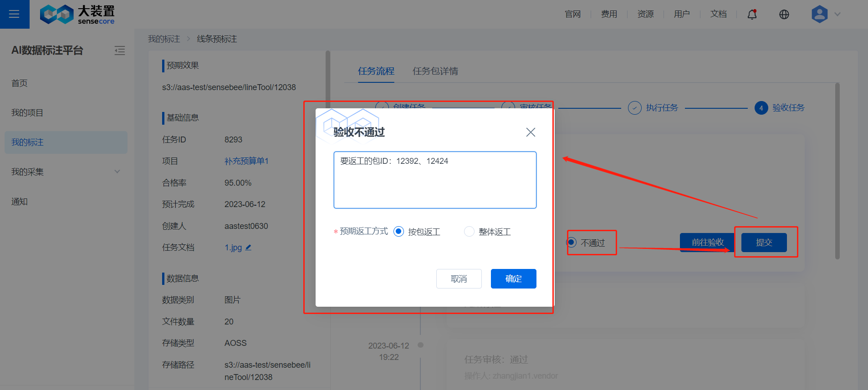Click the 提交 button
The width and height of the screenshot is (868, 390).
(x=764, y=243)
